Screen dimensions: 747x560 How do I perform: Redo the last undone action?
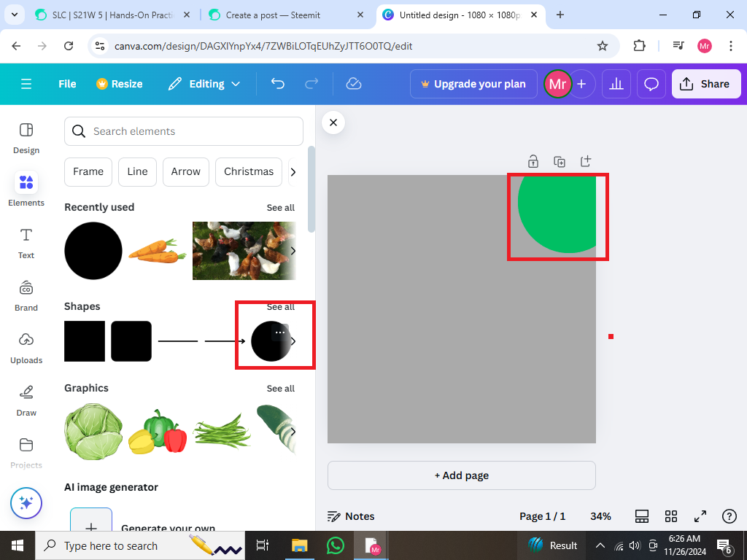coord(311,84)
